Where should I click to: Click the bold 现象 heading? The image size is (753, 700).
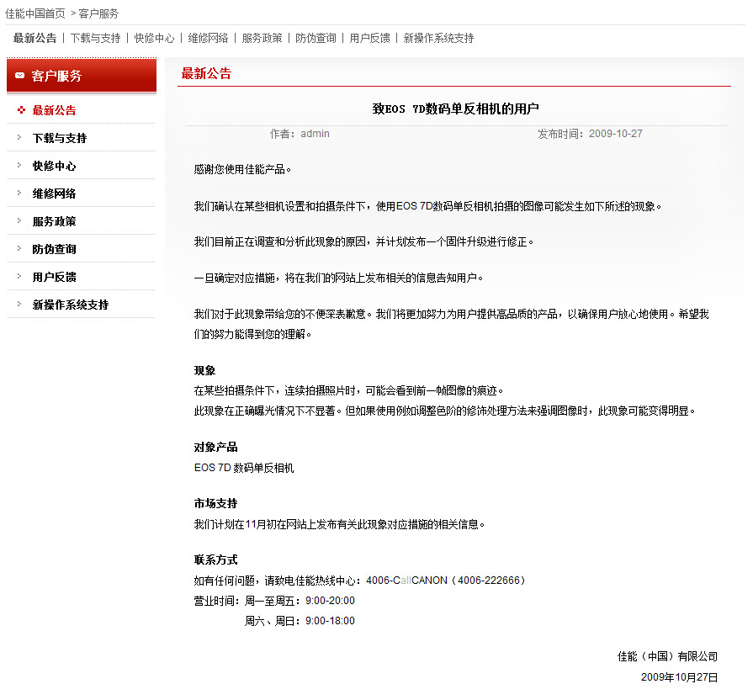(204, 371)
